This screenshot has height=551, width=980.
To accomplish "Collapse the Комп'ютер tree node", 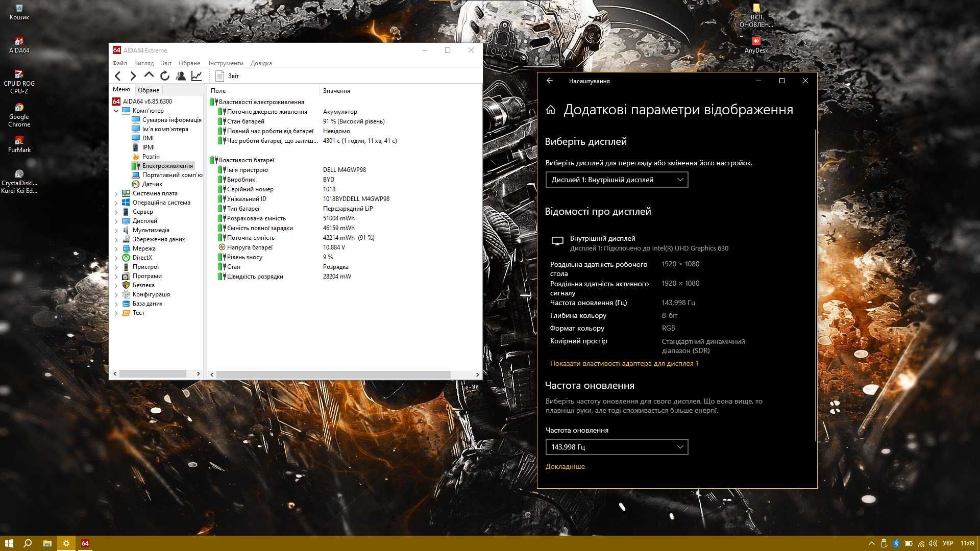I will (x=116, y=111).
